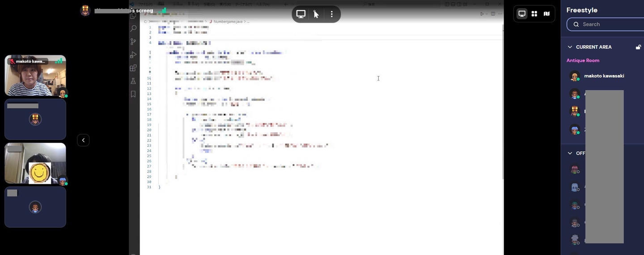Click the split editor icon in shared VS Code
This screenshot has width=644, height=255.
493,14
